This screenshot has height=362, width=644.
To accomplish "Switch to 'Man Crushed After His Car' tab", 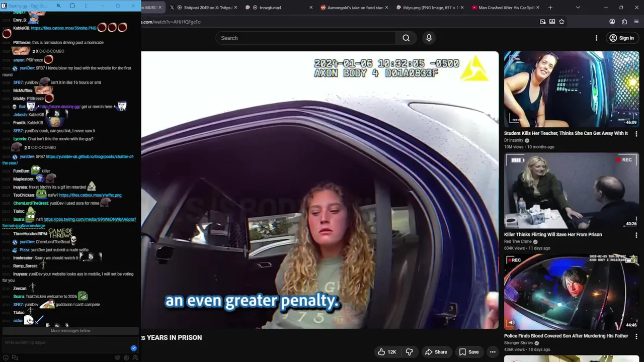I will pyautogui.click(x=505, y=8).
